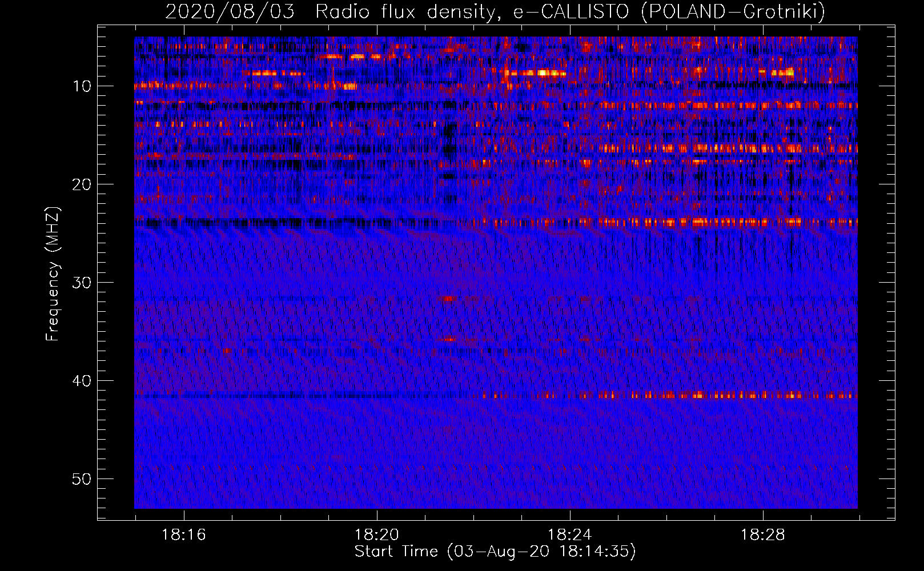Click the plot title 'Radio flux density, e-CALLISTO'

tap(472, 11)
